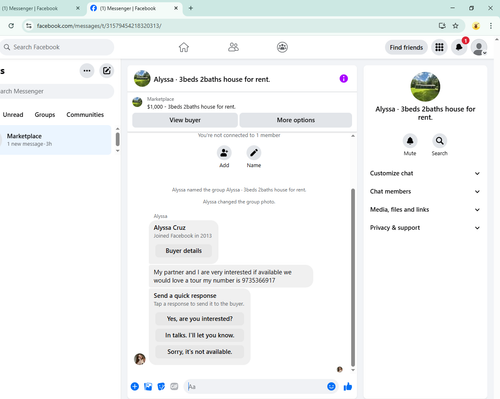
Task: Open the emoji picker in message box
Action: point(331,386)
